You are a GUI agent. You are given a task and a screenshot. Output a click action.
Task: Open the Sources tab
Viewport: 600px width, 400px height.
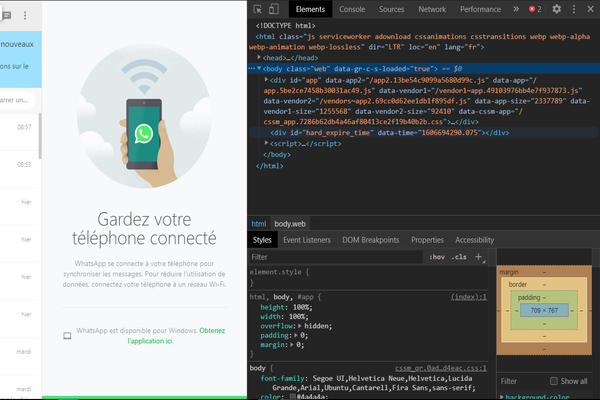pos(391,9)
